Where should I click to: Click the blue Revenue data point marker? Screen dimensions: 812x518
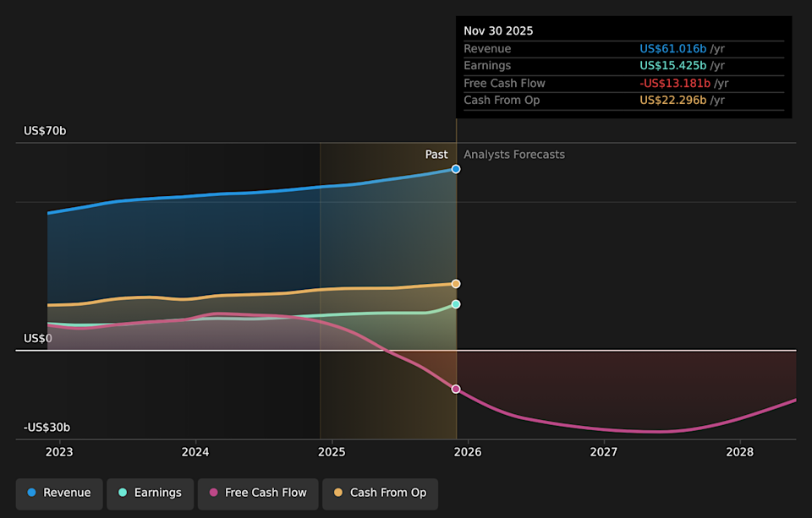pos(456,169)
